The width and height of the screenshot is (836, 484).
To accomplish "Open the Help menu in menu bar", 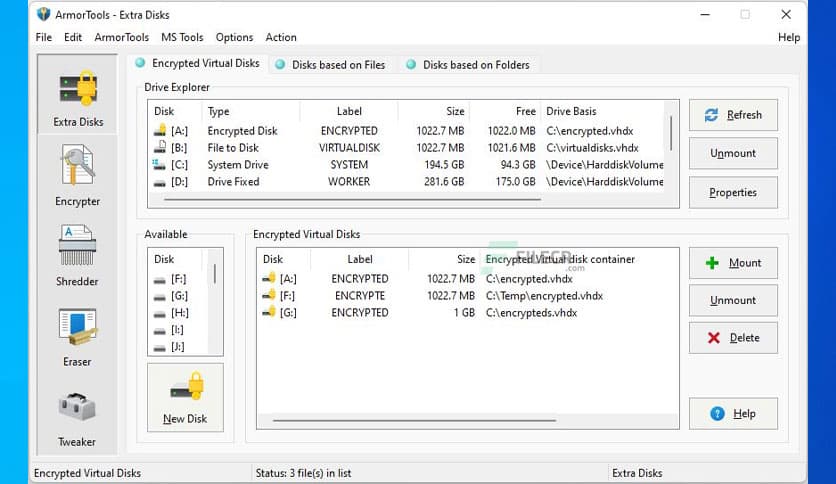I will click(789, 37).
